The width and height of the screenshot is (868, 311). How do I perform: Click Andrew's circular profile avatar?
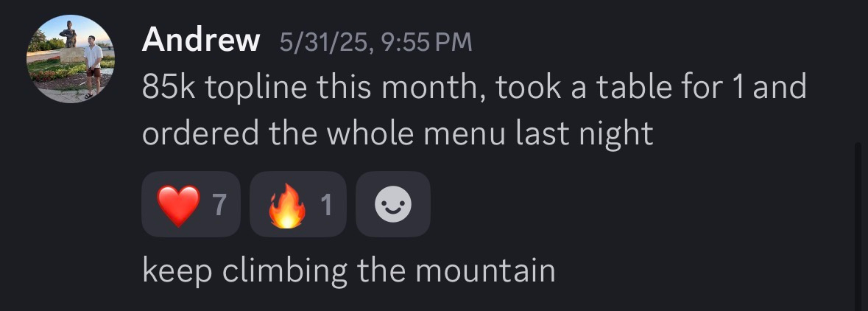[x=71, y=59]
